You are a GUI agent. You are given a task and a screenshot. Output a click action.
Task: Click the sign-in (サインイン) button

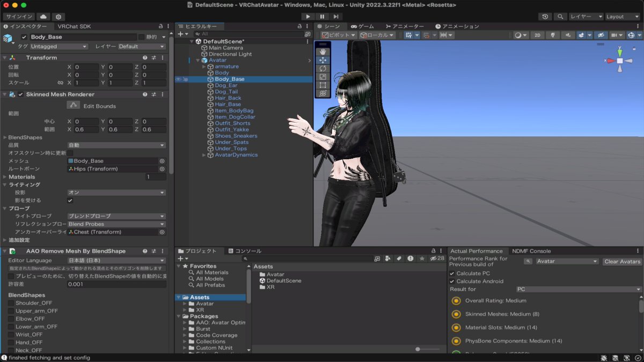19,17
